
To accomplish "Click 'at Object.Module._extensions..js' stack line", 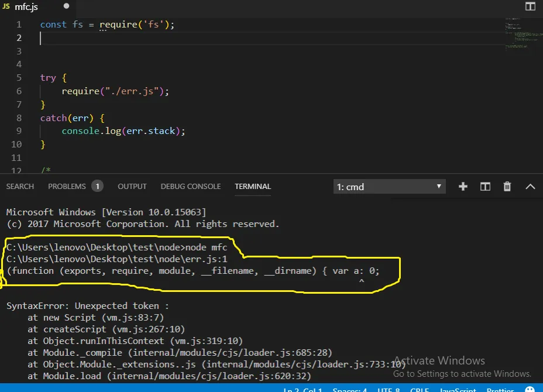I will [216, 365].
